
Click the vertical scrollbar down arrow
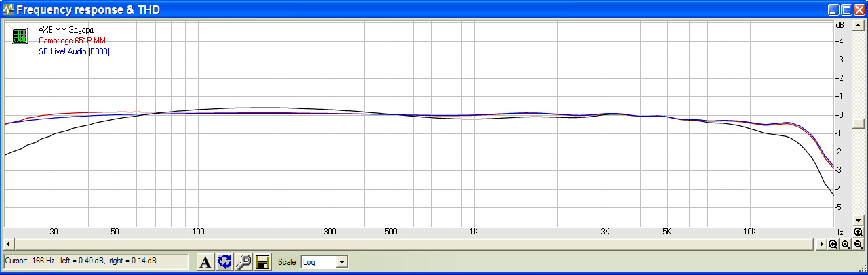click(x=858, y=220)
